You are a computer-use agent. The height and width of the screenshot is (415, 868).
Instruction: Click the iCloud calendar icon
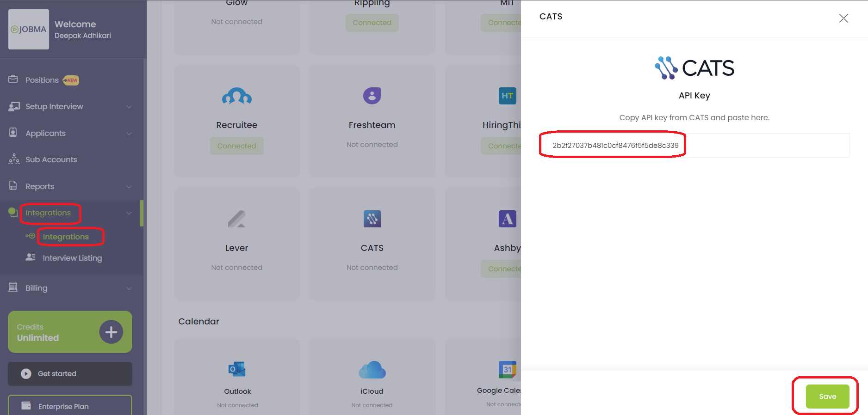coord(372,370)
